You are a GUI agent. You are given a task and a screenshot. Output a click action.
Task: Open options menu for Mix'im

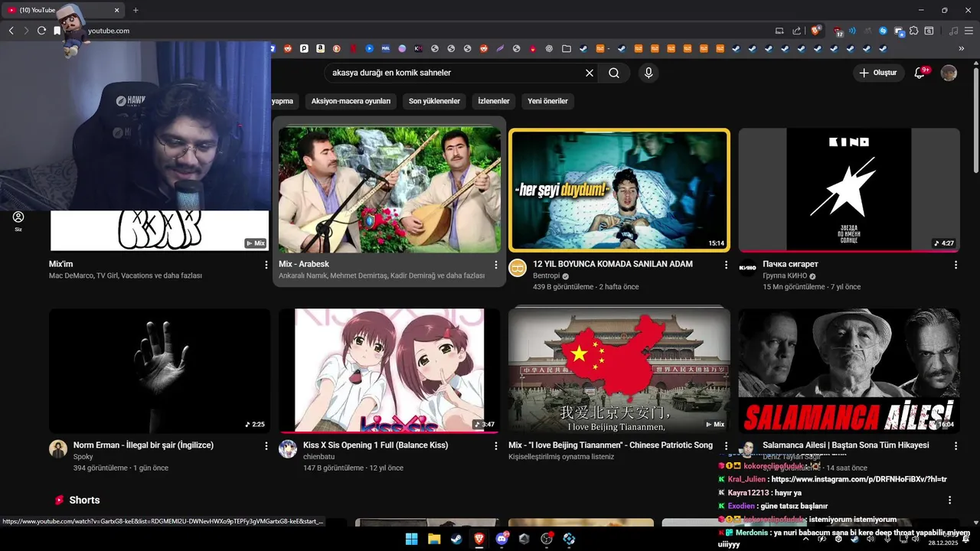point(266,265)
